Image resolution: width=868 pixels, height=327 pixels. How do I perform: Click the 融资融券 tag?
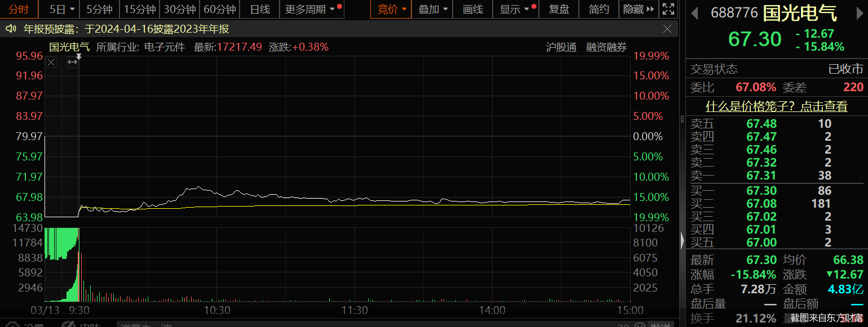pos(606,47)
